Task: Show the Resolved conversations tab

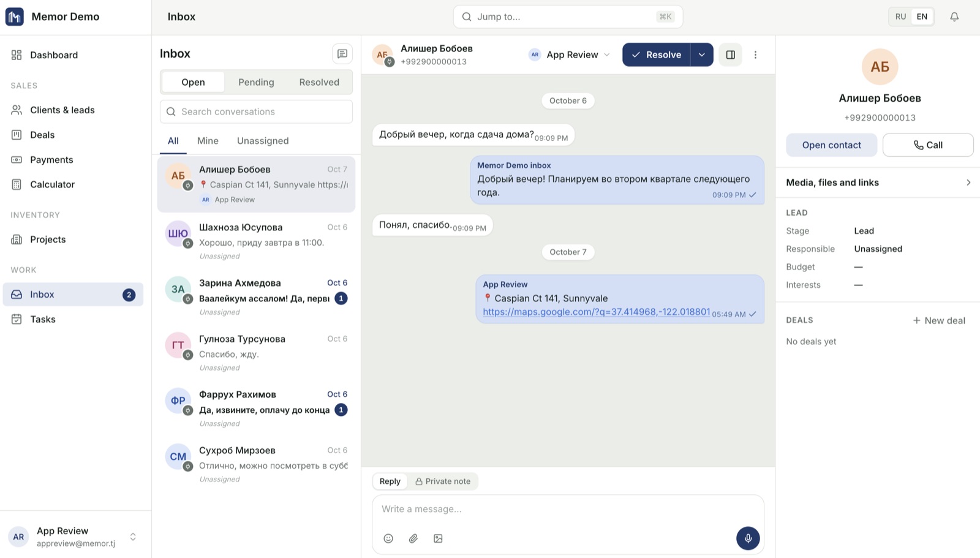Action: (x=319, y=82)
